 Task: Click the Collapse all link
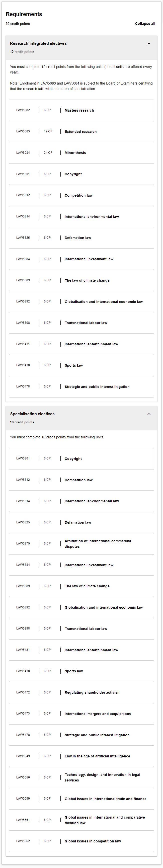pos(145,24)
